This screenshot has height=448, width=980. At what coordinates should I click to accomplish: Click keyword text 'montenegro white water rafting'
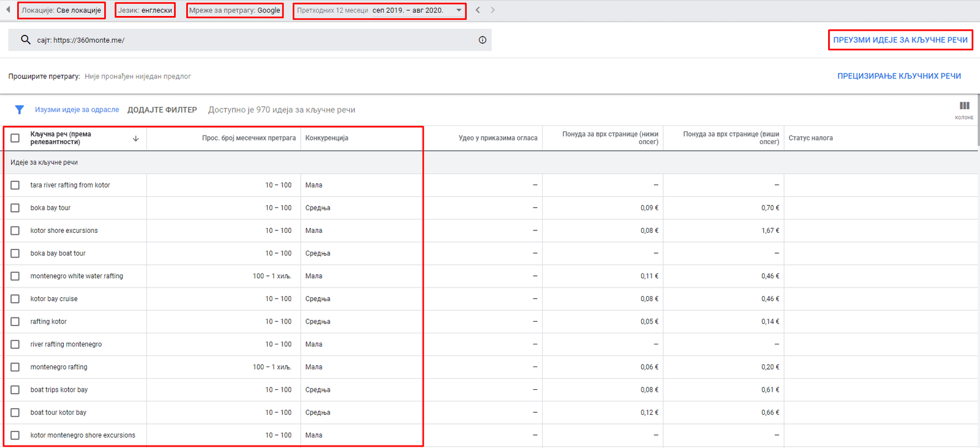tap(77, 276)
